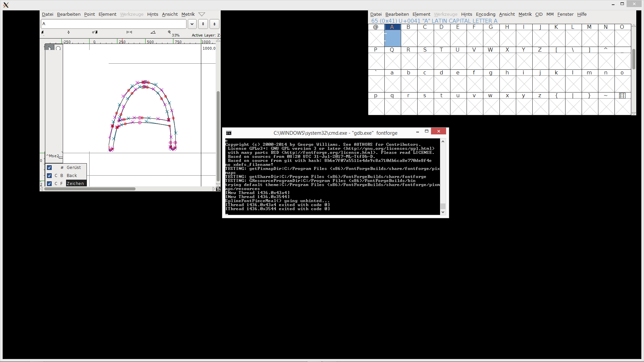Open the Encoding menu
The width and height of the screenshot is (644, 362).
[x=486, y=14]
